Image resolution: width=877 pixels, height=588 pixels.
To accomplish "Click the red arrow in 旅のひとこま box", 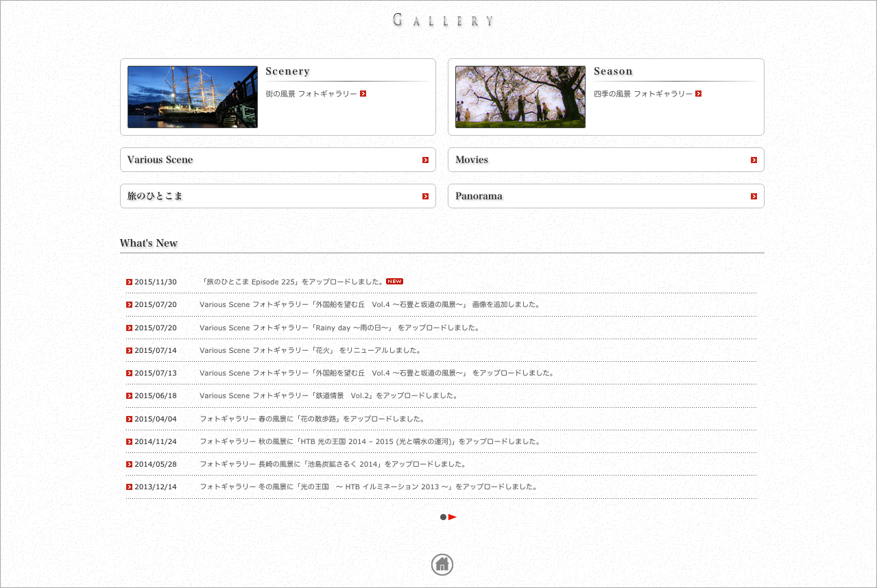I will pyautogui.click(x=425, y=196).
